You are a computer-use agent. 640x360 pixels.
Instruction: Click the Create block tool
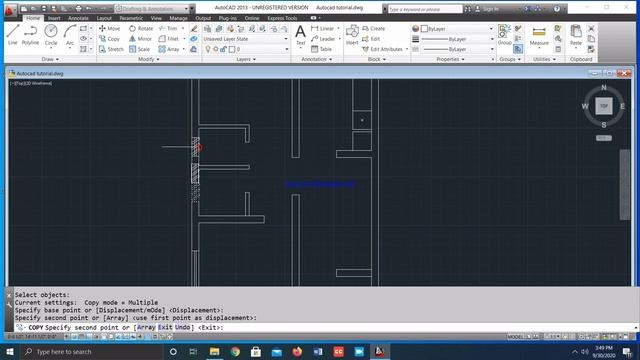373,29
